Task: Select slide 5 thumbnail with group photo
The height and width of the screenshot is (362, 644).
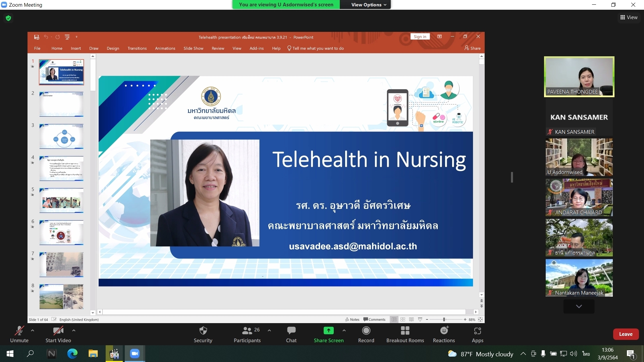Action: (x=61, y=200)
